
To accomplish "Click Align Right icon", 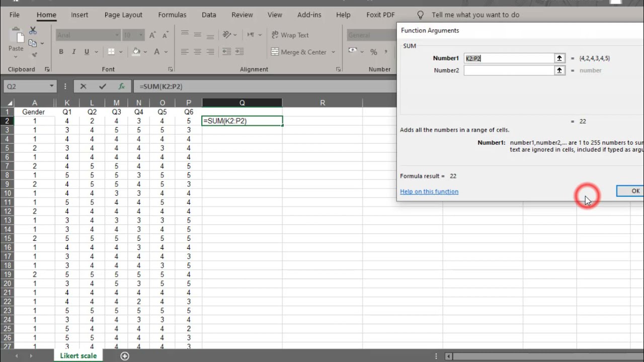I will coord(210,52).
